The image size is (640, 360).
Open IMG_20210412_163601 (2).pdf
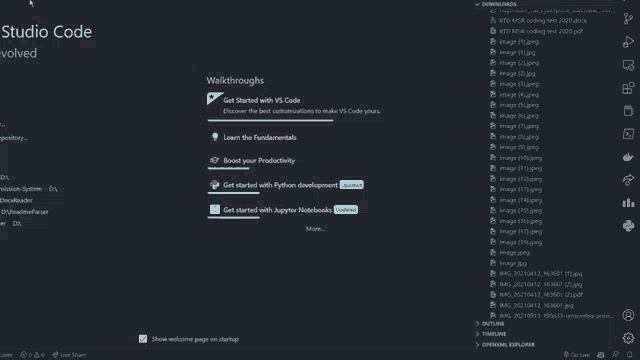pos(541,295)
